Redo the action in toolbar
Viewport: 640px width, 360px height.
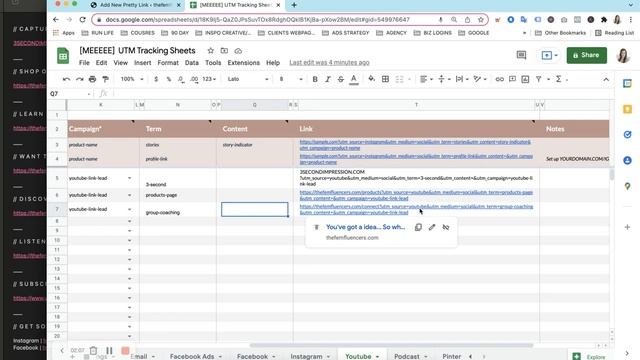[80, 79]
